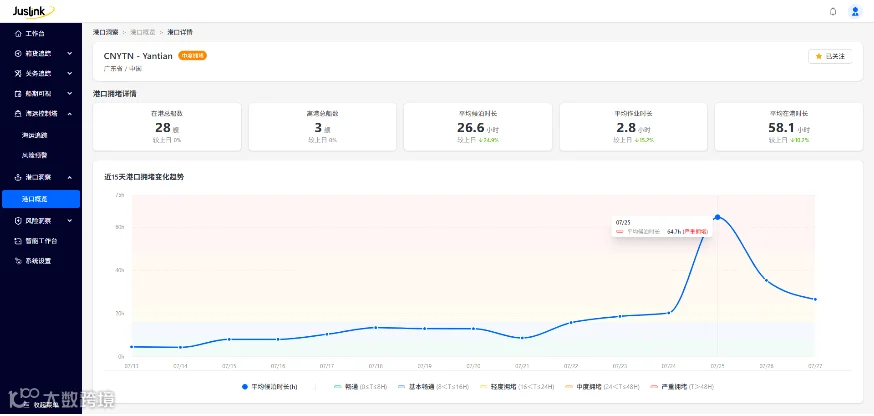Click the 2.8 小时 card value

pos(633,128)
